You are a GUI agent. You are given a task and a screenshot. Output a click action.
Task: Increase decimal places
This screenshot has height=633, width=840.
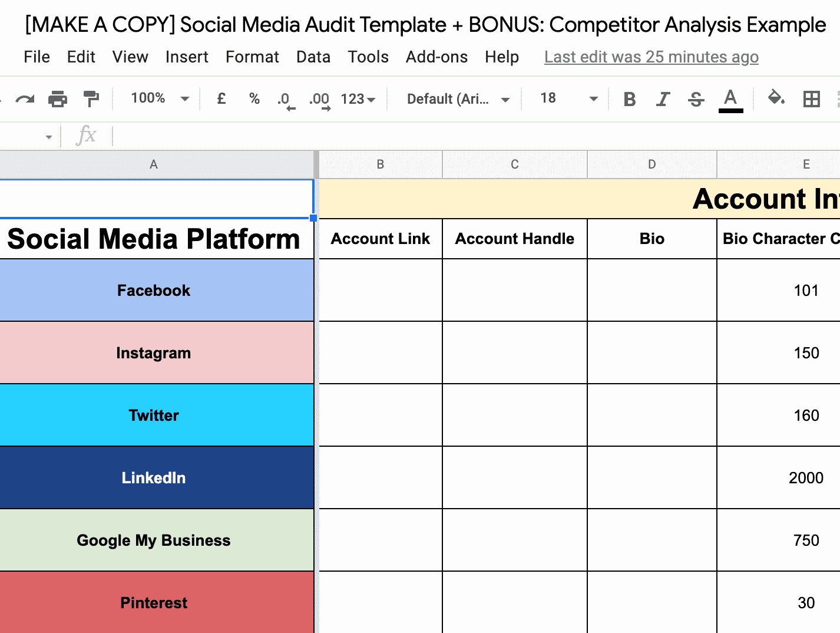point(319,98)
